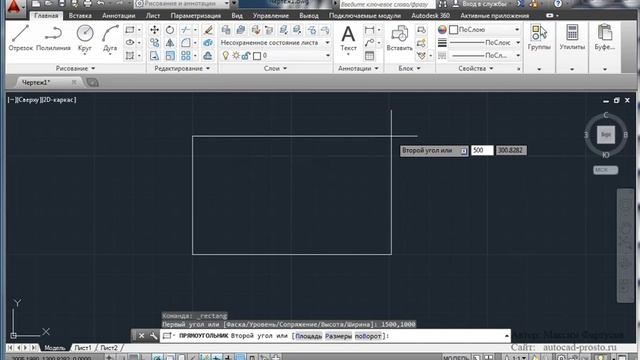The height and width of the screenshot is (360, 640).
Task: Expand the Рисование panel
Action: 76,69
